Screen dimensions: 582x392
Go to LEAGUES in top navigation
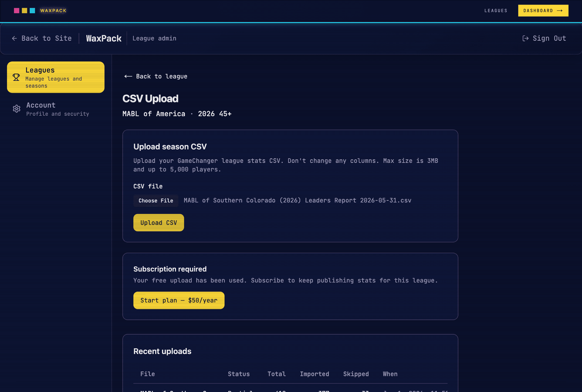[496, 11]
